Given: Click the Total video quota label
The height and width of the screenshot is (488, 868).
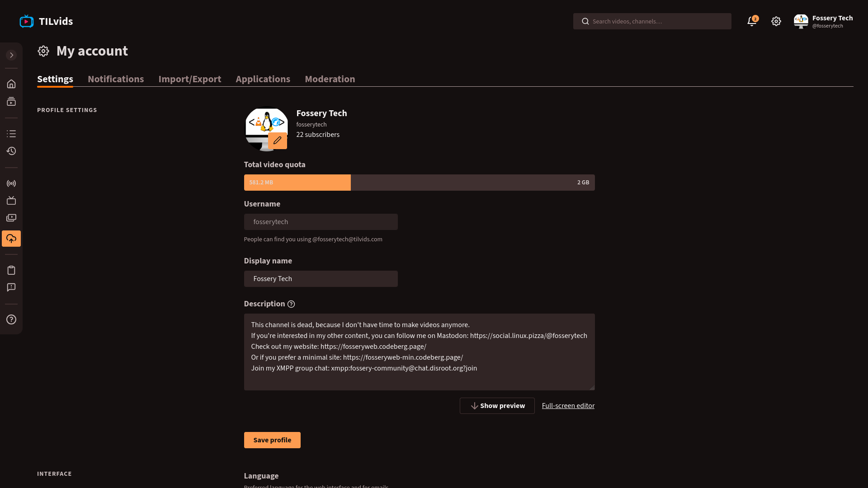Looking at the screenshot, I should pyautogui.click(x=275, y=164).
